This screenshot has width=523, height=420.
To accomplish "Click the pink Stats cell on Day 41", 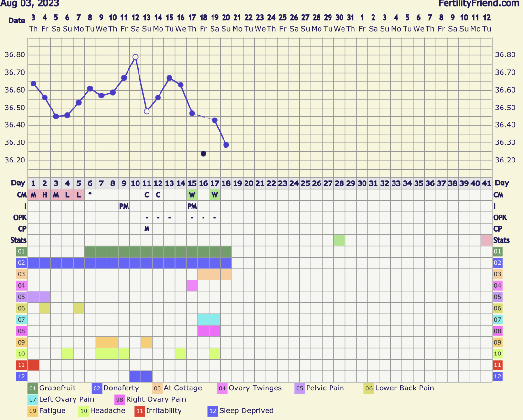I will click(x=487, y=240).
